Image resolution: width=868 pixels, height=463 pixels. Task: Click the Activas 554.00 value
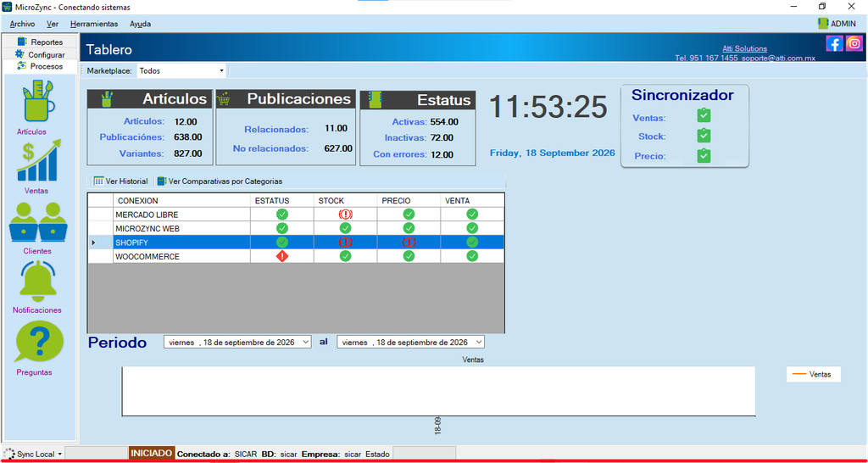coord(444,121)
